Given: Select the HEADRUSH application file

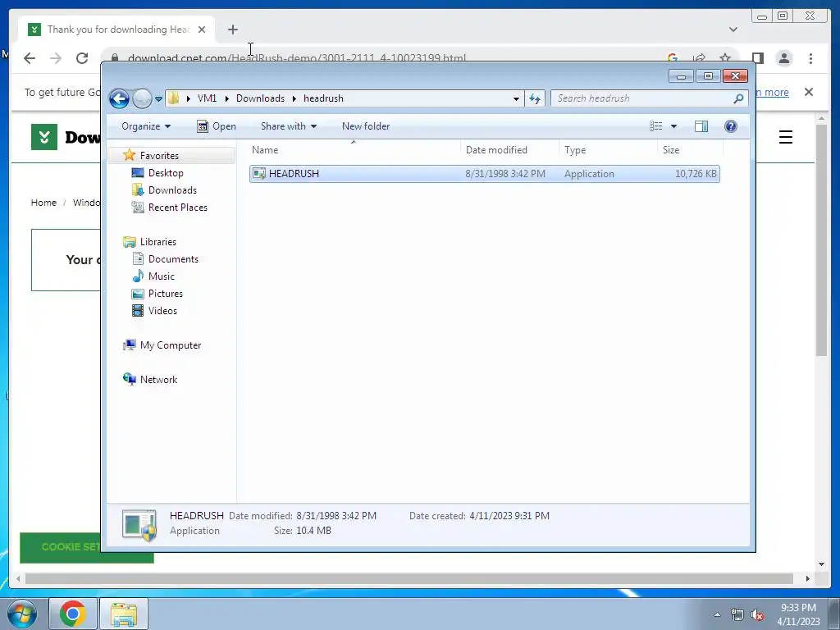Looking at the screenshot, I should pos(484,174).
